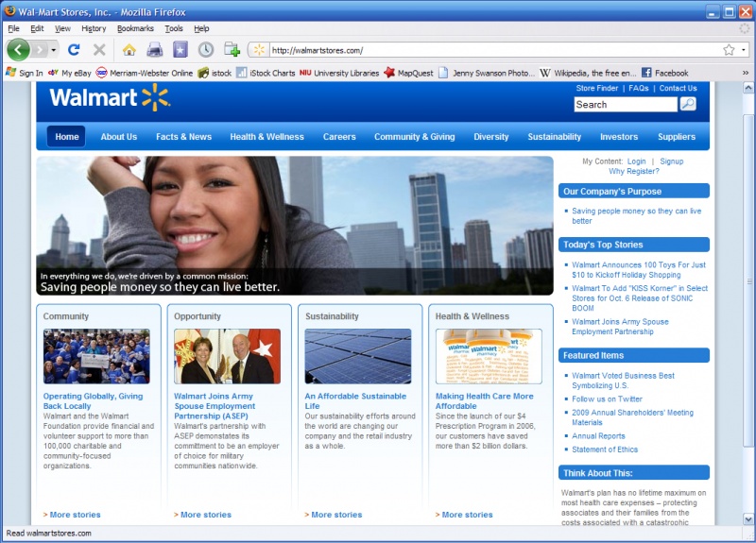Open the istock bookmark
756x543 pixels.
pyautogui.click(x=215, y=73)
